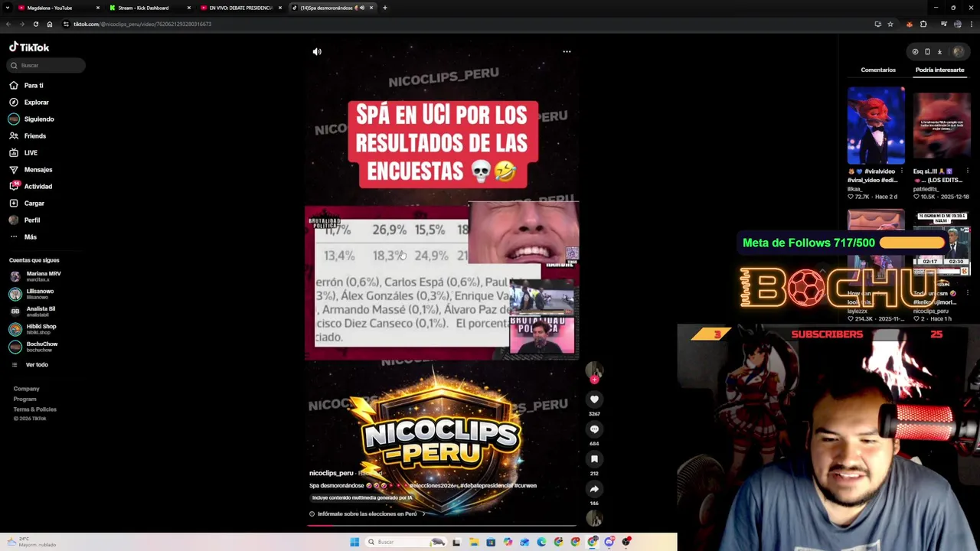Mute the video with the speaker icon
This screenshot has width=980, height=551.
click(317, 51)
